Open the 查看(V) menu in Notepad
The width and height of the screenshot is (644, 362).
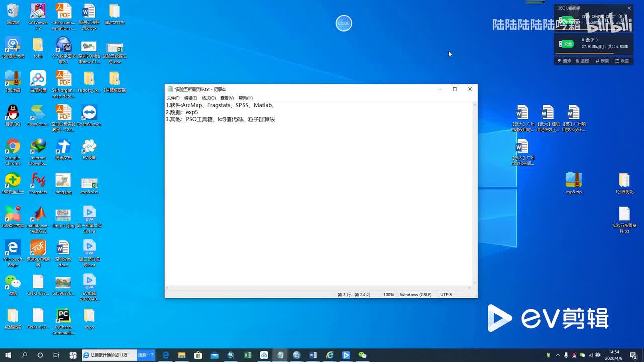coord(227,98)
